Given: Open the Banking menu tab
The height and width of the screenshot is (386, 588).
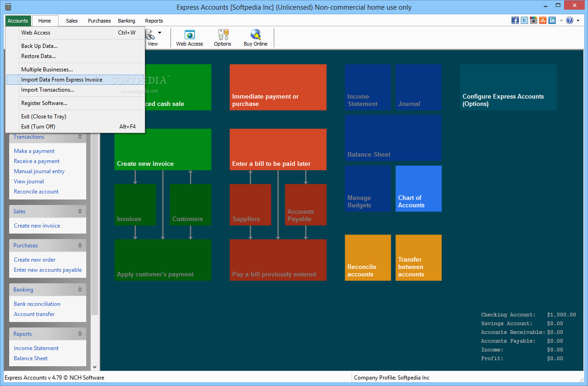Looking at the screenshot, I should click(x=127, y=21).
